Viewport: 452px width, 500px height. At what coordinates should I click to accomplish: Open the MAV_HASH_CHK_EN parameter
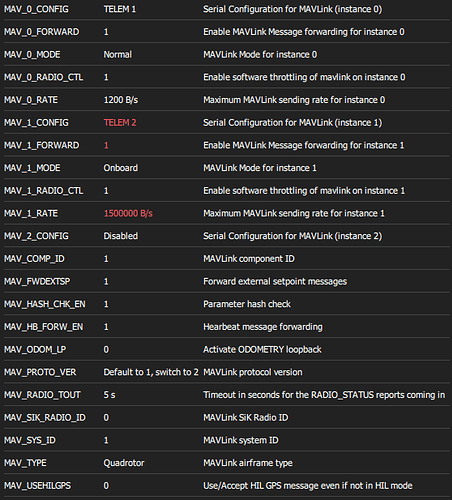[44, 304]
